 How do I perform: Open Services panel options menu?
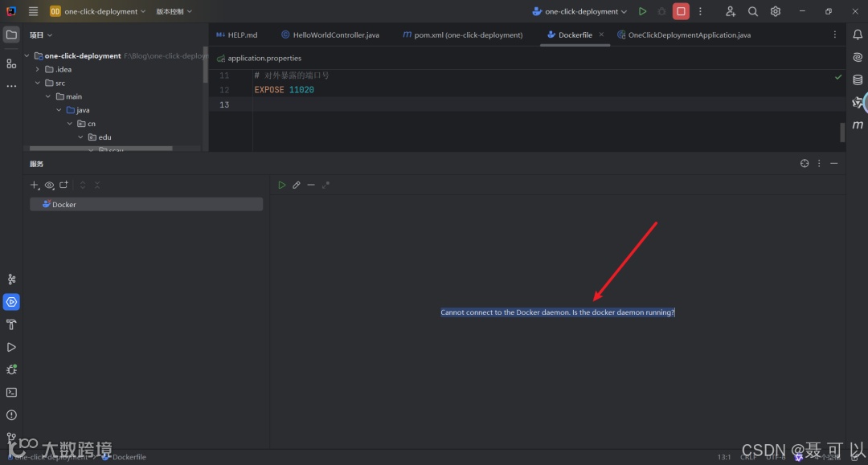pos(819,163)
